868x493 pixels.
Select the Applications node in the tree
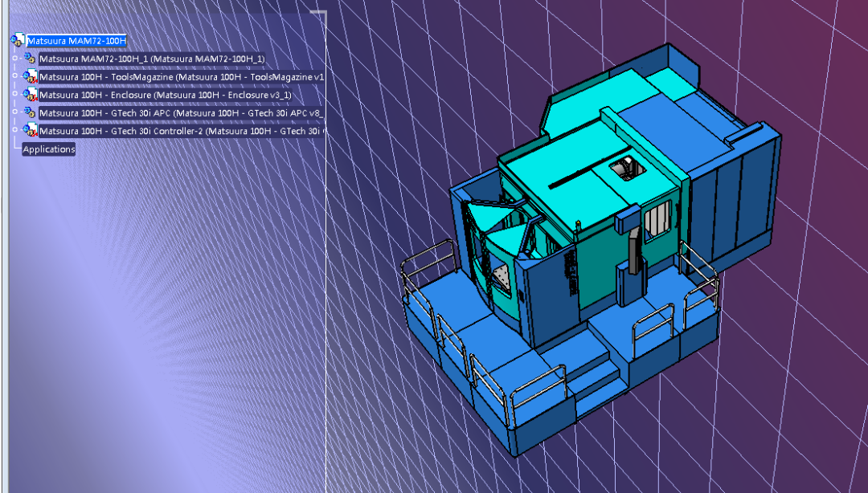[49, 149]
